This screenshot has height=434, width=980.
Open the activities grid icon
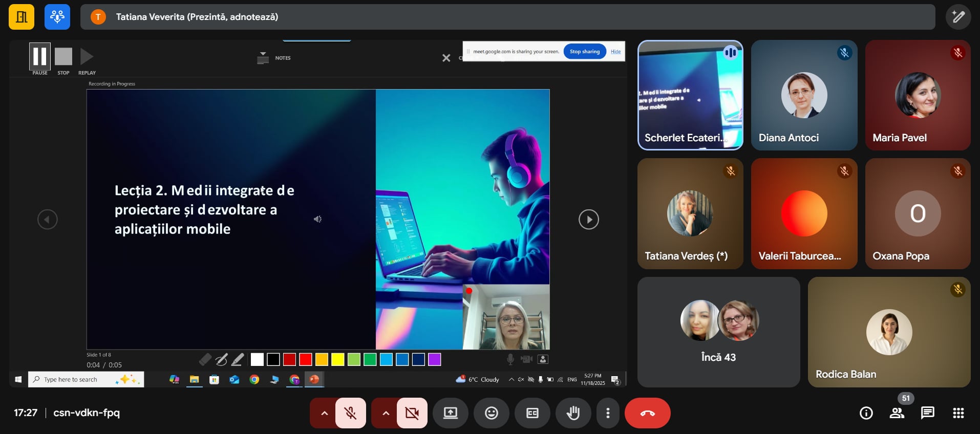click(x=958, y=413)
